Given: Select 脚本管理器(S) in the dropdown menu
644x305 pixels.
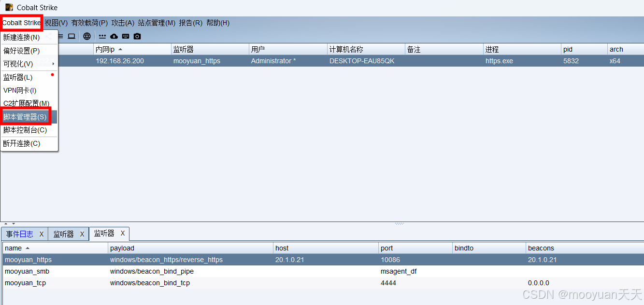Looking at the screenshot, I should coord(29,117).
